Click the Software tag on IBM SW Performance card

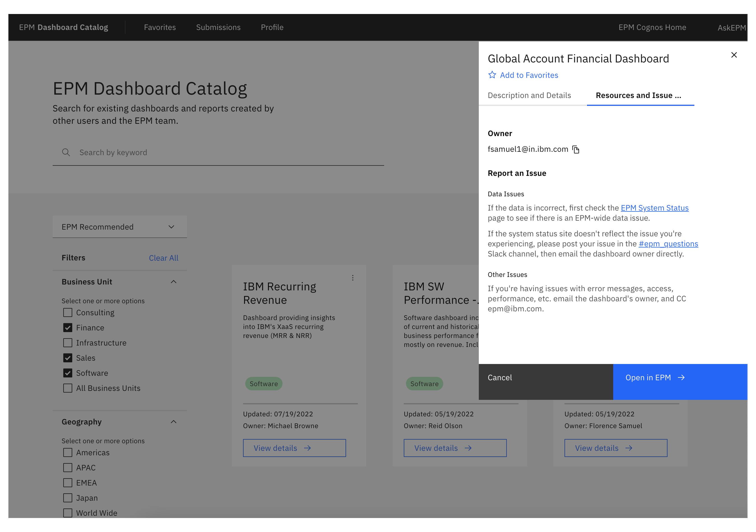pyautogui.click(x=424, y=384)
